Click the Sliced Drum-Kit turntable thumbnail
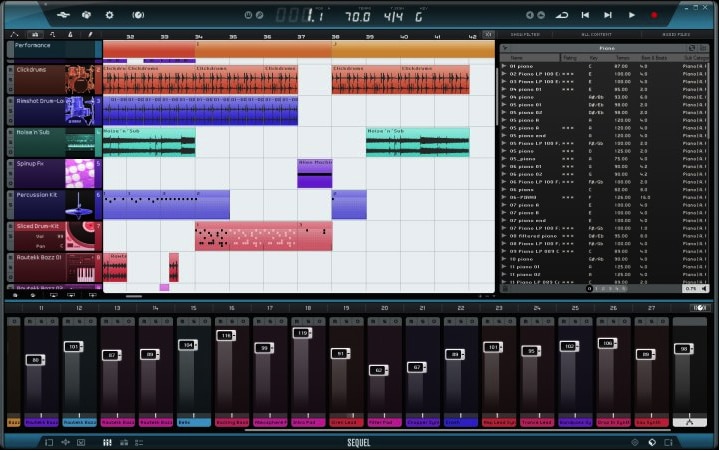This screenshot has width=719, height=452. click(x=80, y=236)
